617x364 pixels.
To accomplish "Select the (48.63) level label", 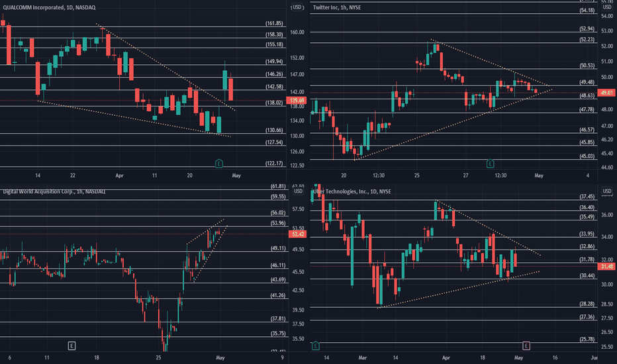I will tap(587, 95).
